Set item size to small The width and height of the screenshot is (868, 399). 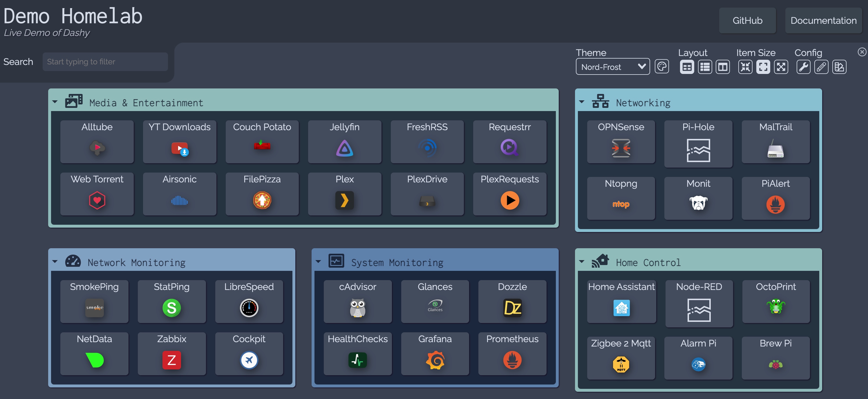point(745,67)
